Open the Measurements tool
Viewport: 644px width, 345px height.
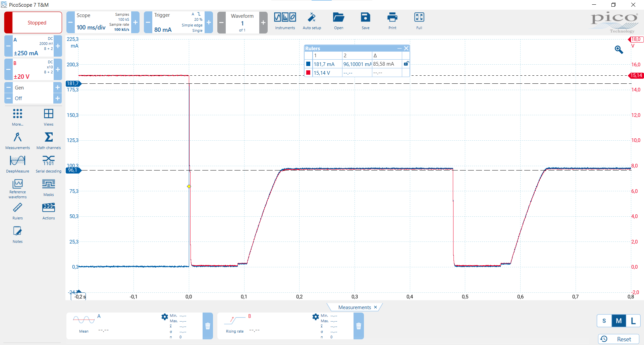click(17, 141)
